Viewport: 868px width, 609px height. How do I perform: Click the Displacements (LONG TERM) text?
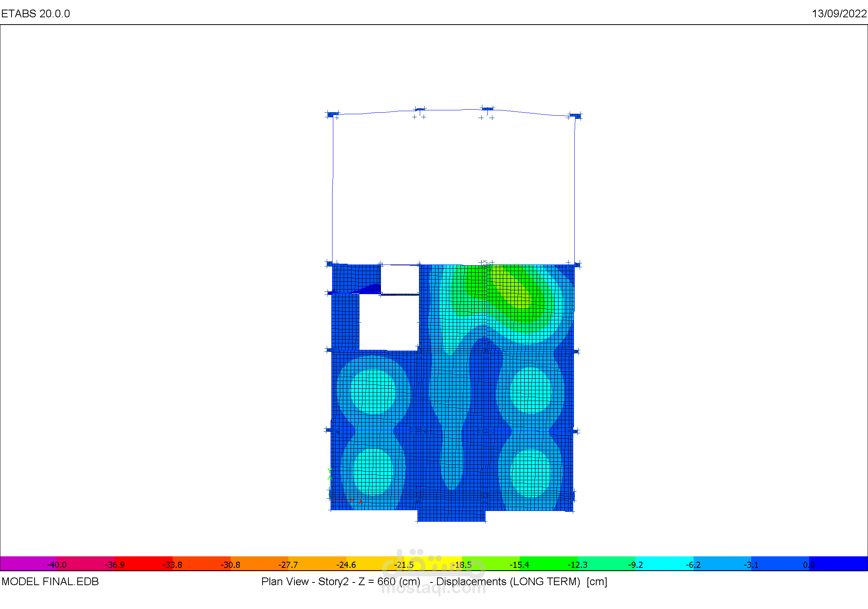pyautogui.click(x=508, y=581)
